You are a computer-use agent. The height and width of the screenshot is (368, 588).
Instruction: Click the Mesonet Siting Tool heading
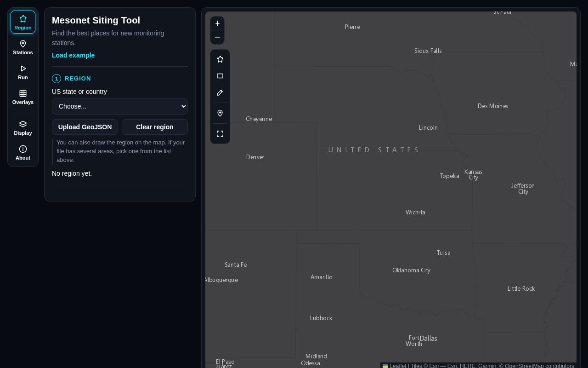96,20
